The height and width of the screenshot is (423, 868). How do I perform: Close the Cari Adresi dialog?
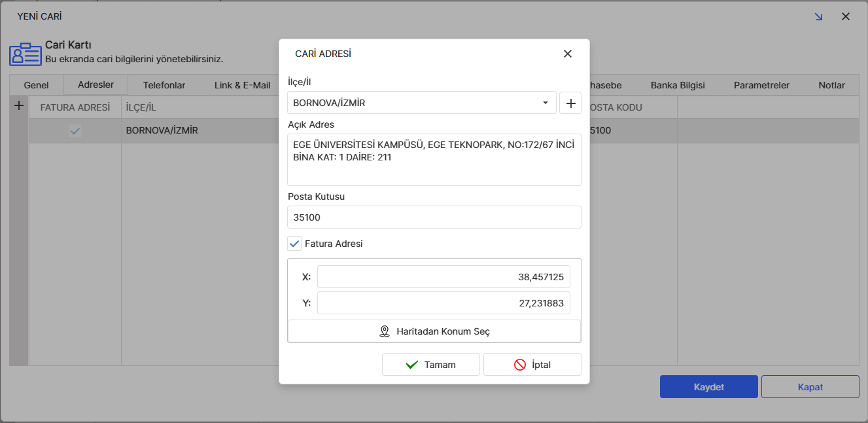pyautogui.click(x=568, y=54)
